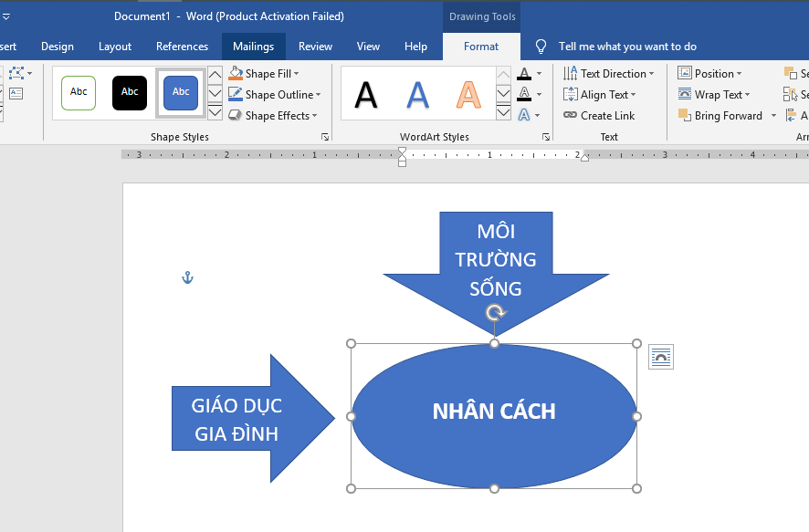This screenshot has width=809, height=532.
Task: Click the right indent marker on ruler
Action: click(584, 158)
